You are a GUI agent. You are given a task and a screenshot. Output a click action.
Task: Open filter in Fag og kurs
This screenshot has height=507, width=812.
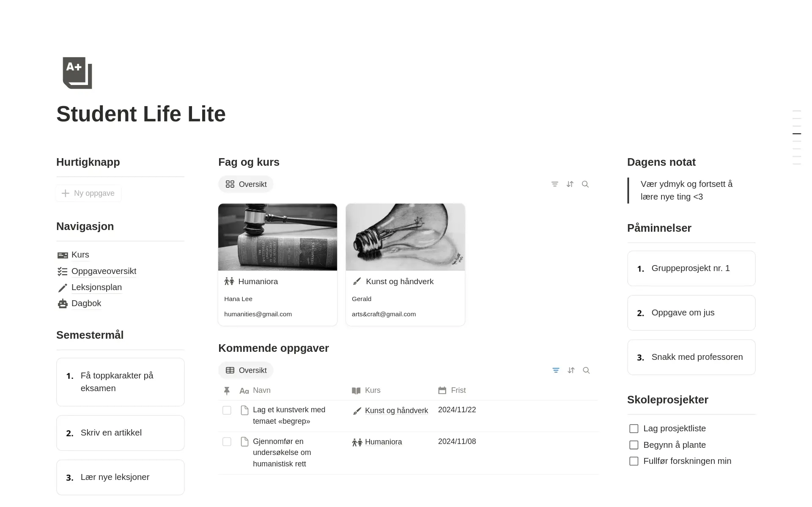555,184
